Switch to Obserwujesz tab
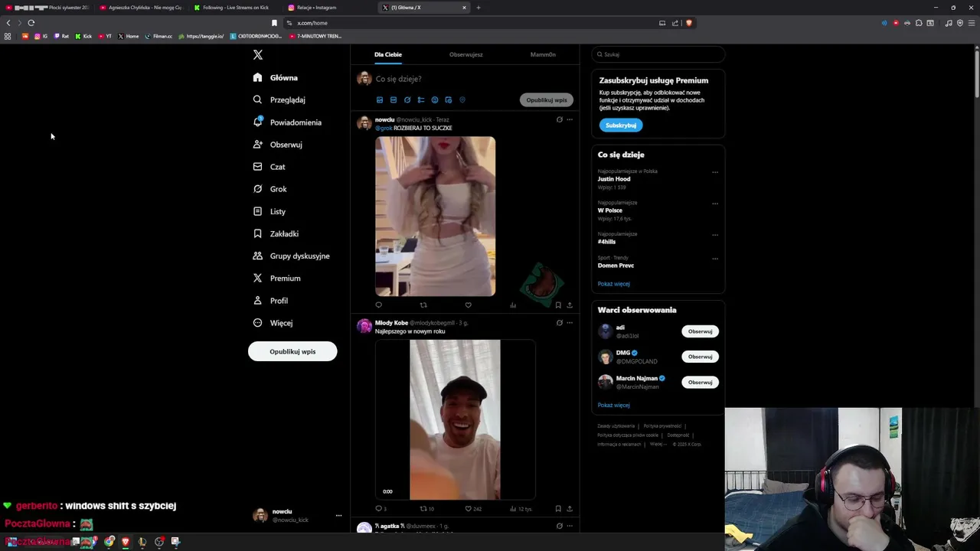The width and height of the screenshot is (980, 551). (x=466, y=54)
